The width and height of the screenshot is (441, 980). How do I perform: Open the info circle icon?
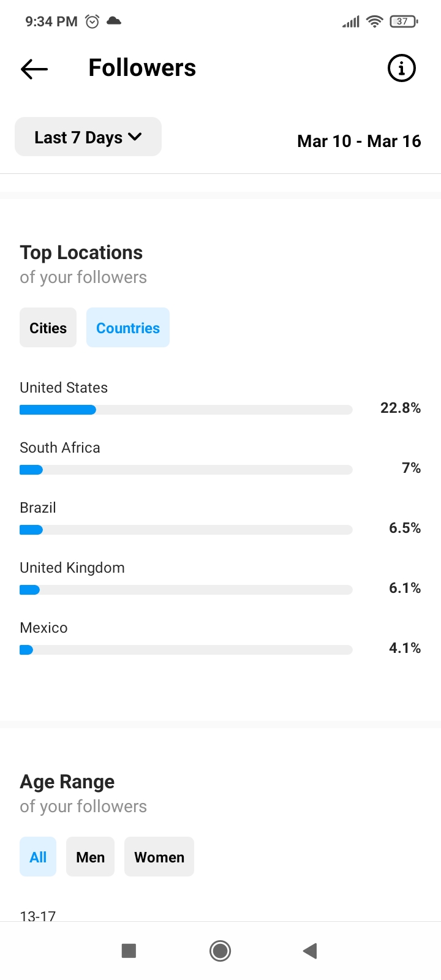tap(402, 68)
